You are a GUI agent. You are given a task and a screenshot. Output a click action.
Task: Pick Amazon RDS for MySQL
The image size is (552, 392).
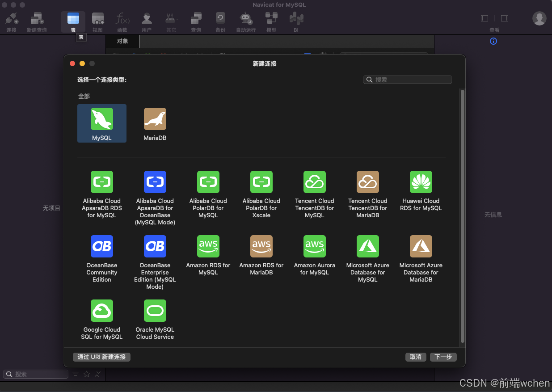pos(208,255)
